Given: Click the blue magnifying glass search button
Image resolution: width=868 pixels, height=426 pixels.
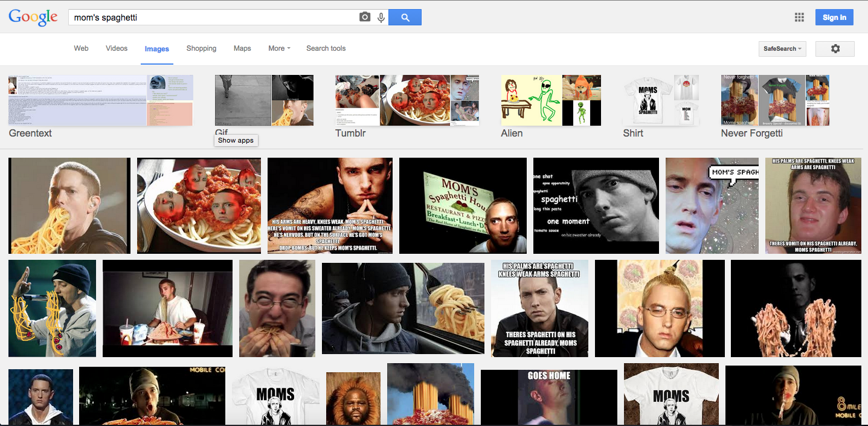Looking at the screenshot, I should pos(405,18).
